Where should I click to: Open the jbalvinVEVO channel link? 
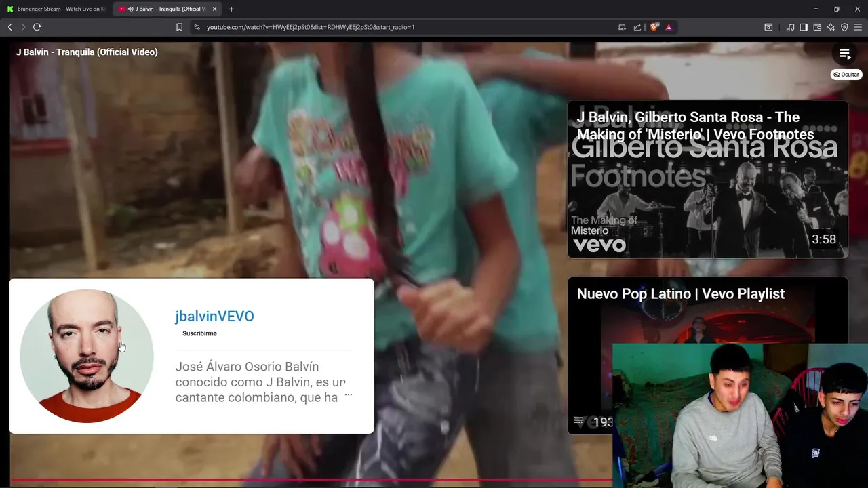[214, 317]
